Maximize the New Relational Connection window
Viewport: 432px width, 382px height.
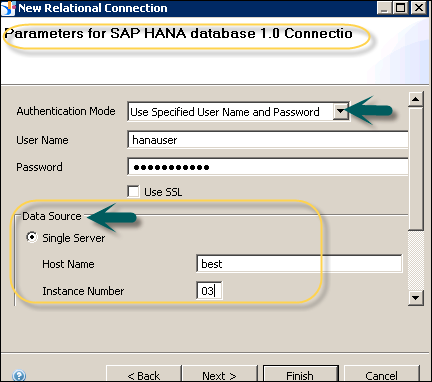point(401,8)
